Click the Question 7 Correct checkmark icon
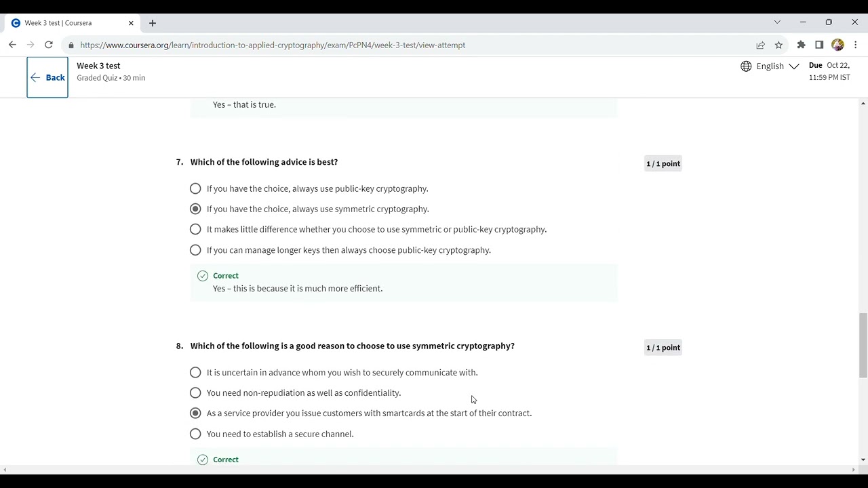868x488 pixels. point(203,276)
